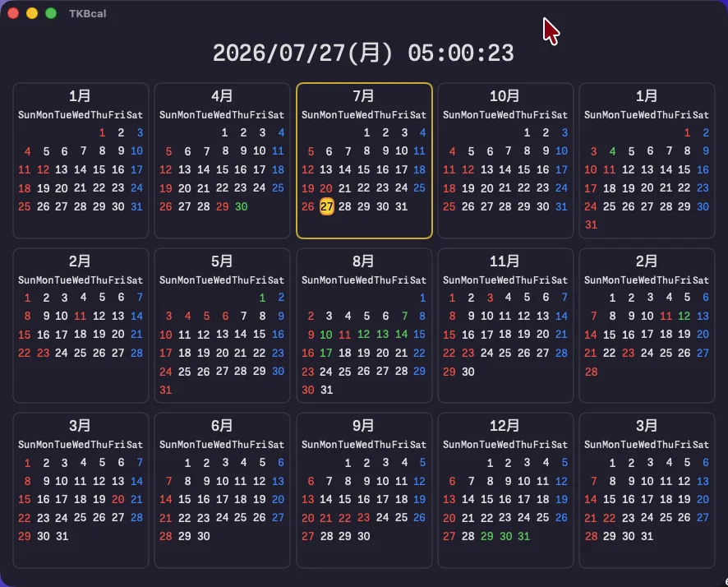Click the green date 17 in 8月
The width and height of the screenshot is (728, 587).
tap(326, 353)
